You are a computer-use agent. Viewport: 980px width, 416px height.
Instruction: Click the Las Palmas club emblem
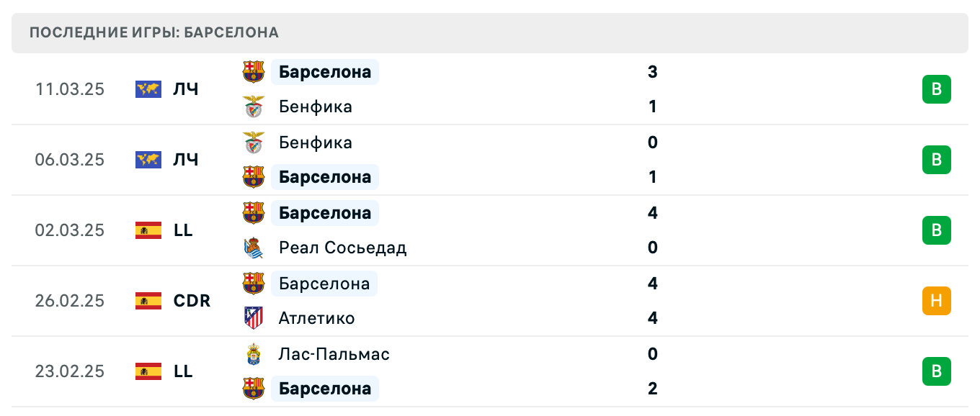[x=254, y=354]
